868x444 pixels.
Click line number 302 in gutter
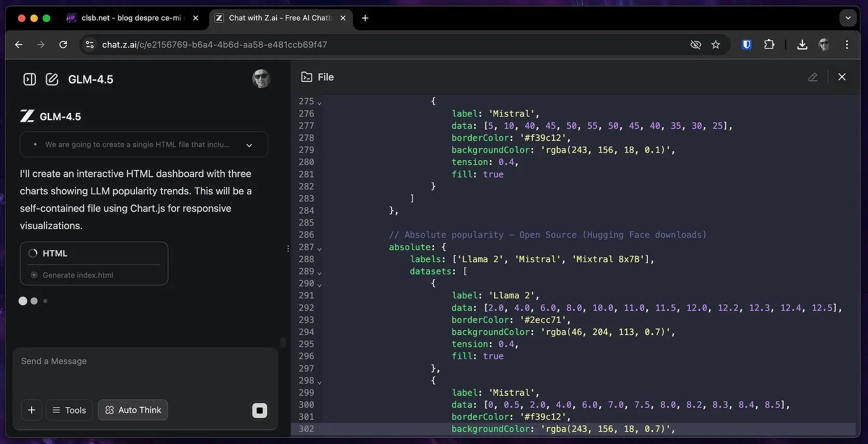(x=306, y=429)
